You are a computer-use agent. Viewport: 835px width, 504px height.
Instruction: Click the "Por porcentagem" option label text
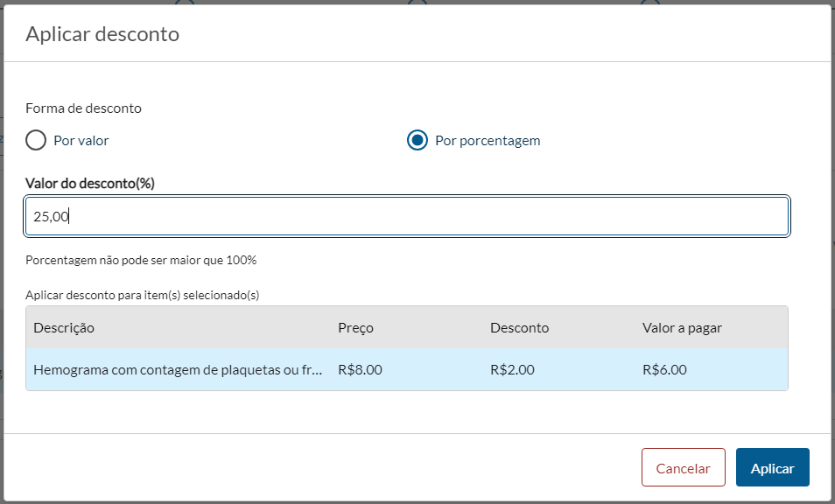(488, 140)
